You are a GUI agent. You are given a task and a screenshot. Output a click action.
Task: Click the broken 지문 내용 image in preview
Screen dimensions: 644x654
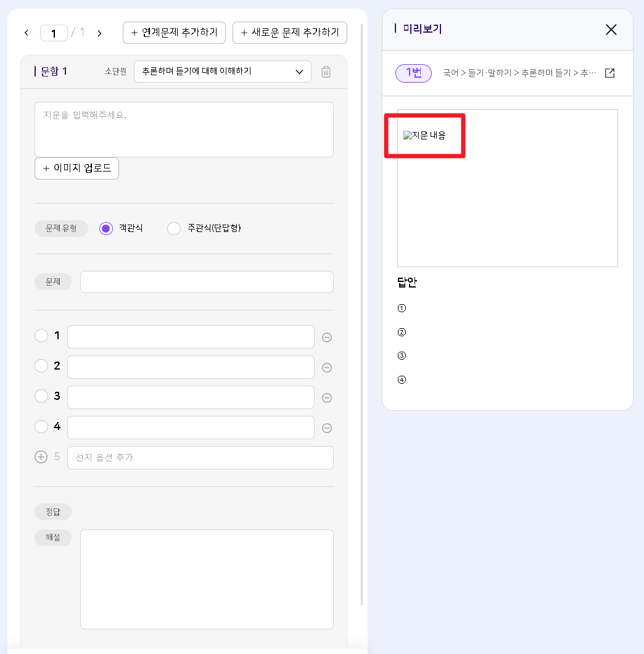click(424, 135)
